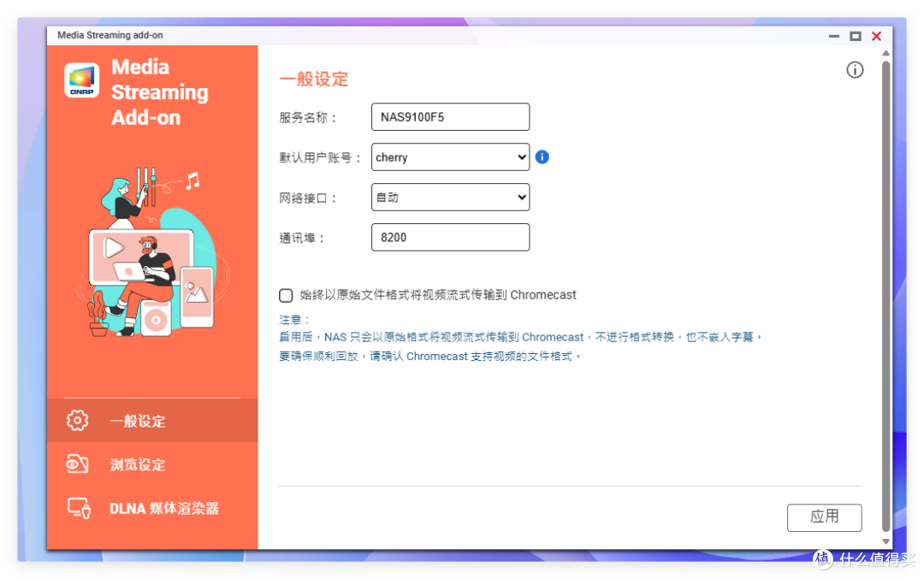924x579 pixels.
Task: Click the 通讯埠 label
Action: tap(301, 238)
